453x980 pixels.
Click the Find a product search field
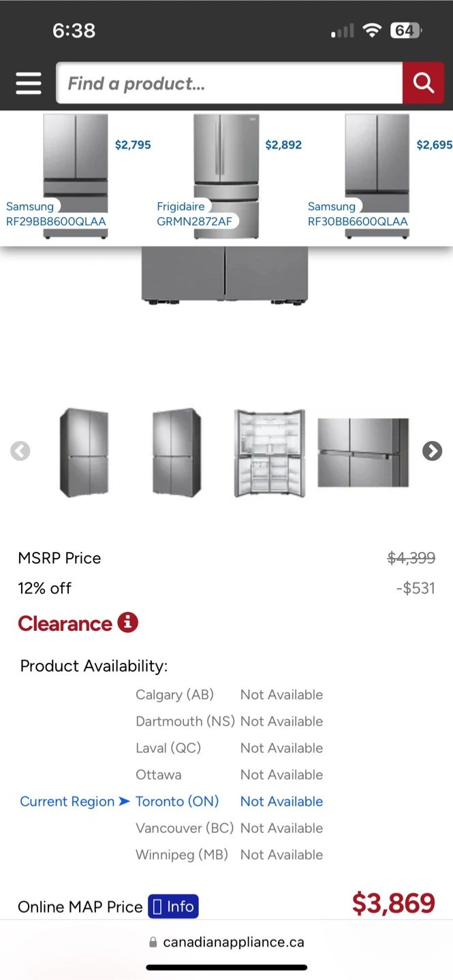coord(230,83)
